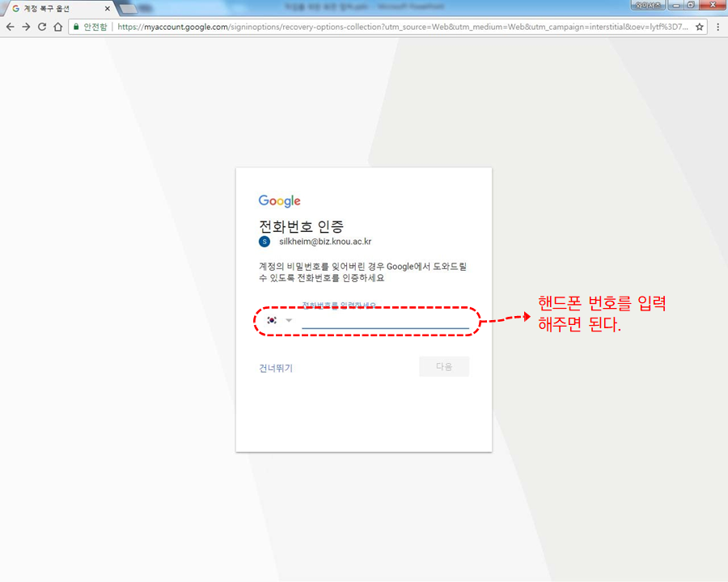Close the Chrome window
This screenshot has width=728, height=582.
713,5
